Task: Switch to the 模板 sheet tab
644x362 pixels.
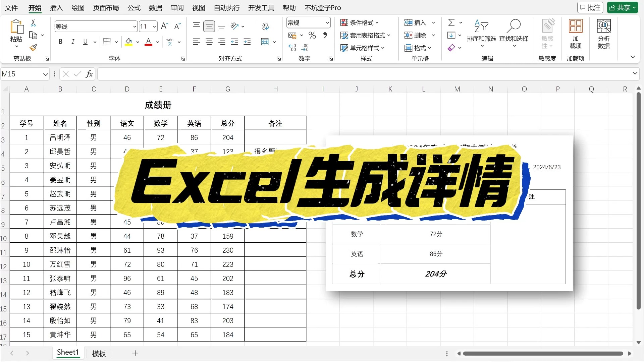Action: pyautogui.click(x=99, y=354)
